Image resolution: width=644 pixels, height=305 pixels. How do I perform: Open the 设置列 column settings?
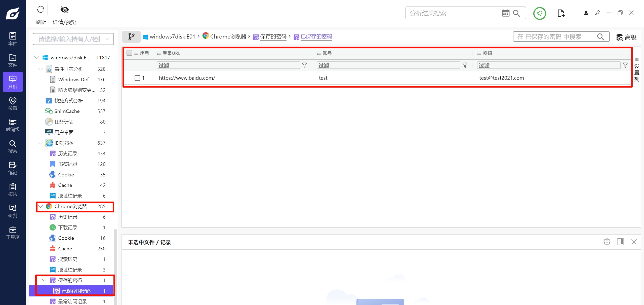[x=637, y=70]
